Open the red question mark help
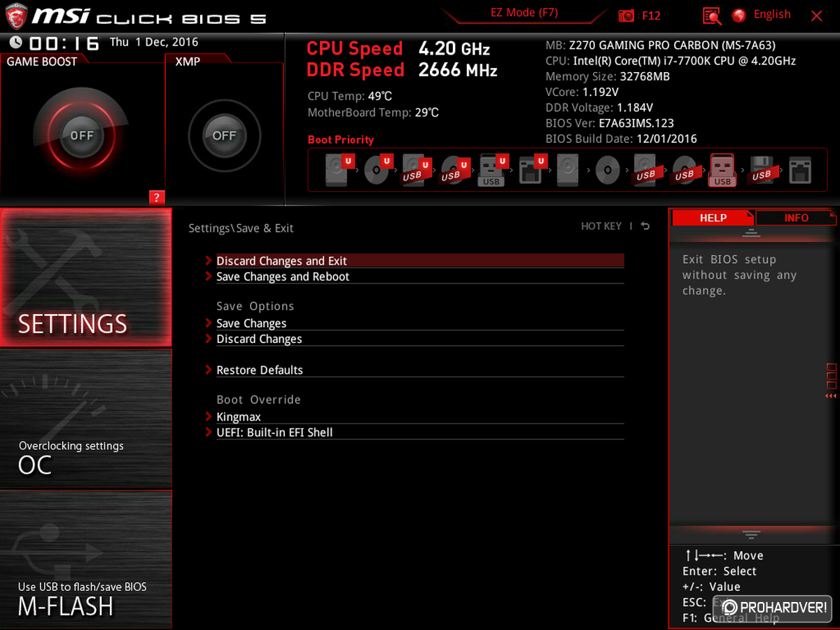The height and width of the screenshot is (630, 840). click(157, 197)
